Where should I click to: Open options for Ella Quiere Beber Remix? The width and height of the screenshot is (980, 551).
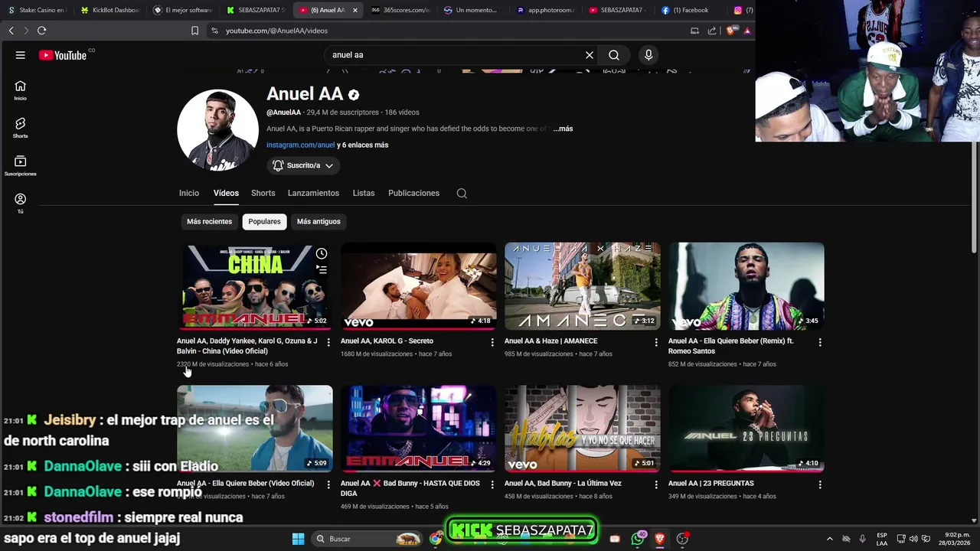coord(820,342)
